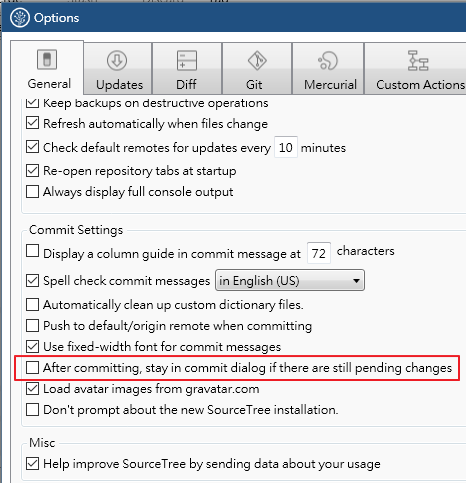Switch to the Diff tab label

click(186, 84)
